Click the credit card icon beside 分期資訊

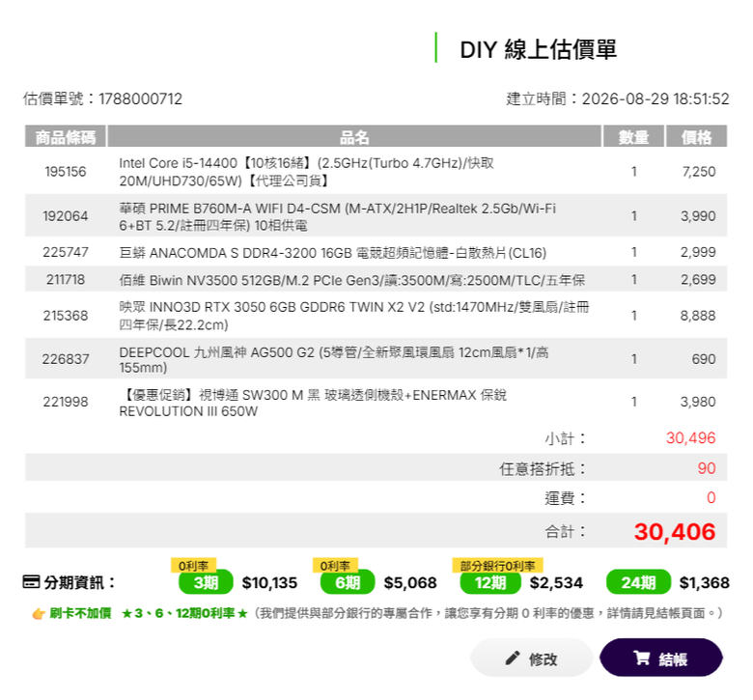tap(31, 582)
